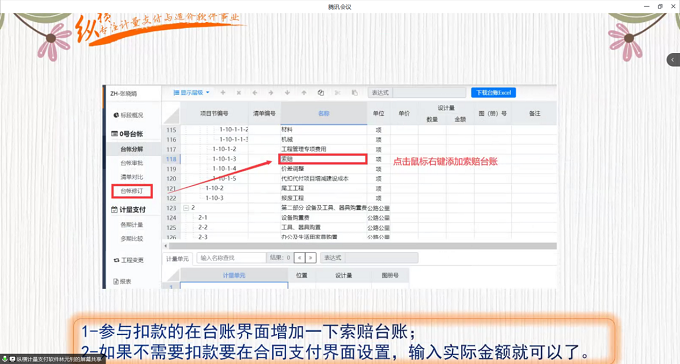Click the add row plus icon
Image resolution: width=680 pixels, height=364 pixels.
223,92
